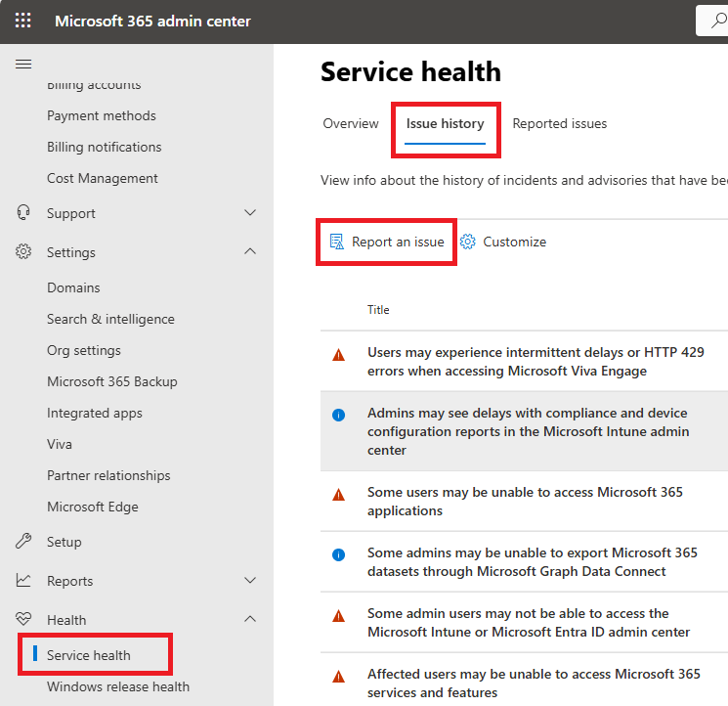728x706 pixels.
Task: Click the Health heart icon
Action: [23, 619]
